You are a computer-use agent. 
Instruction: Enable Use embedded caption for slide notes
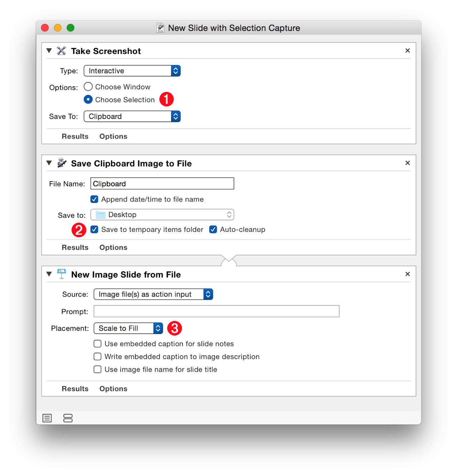pos(97,344)
